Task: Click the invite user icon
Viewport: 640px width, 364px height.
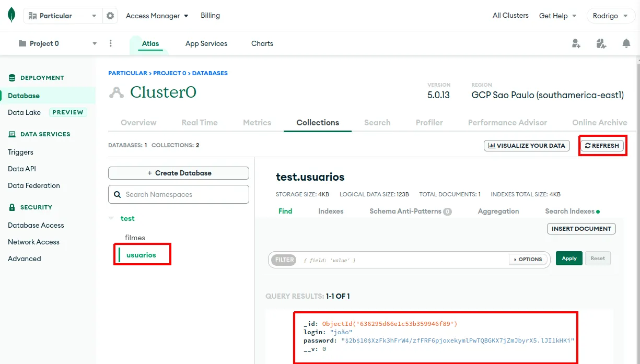Action: point(576,43)
